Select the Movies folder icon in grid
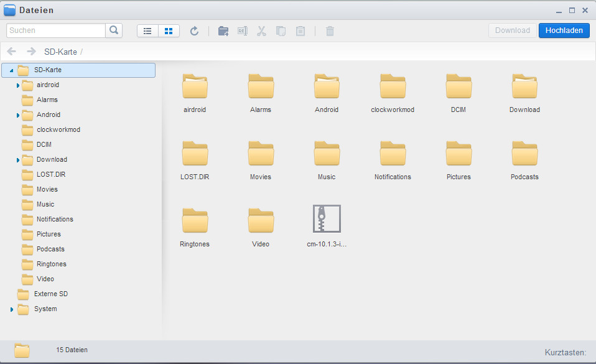The width and height of the screenshot is (596, 364). coord(261,153)
